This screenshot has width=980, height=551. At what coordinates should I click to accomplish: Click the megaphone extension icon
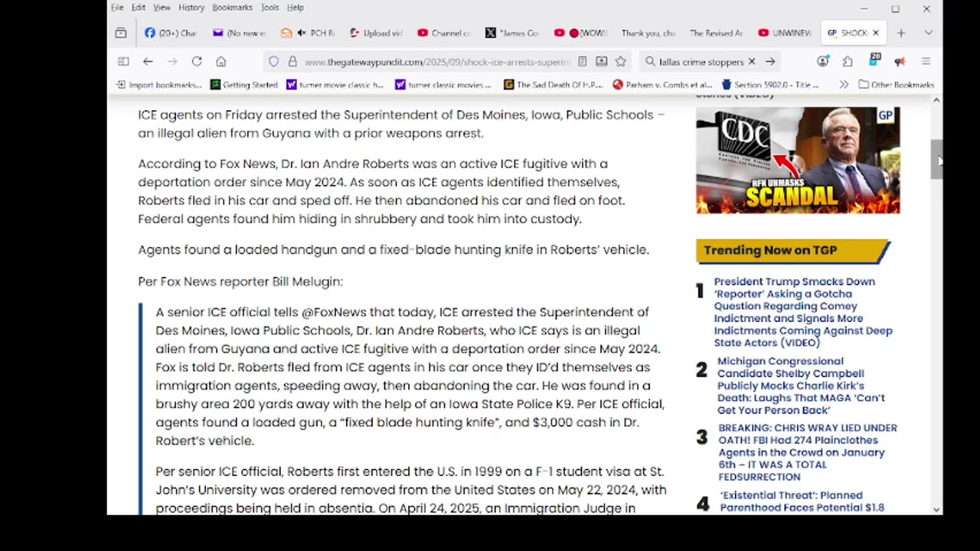900,61
